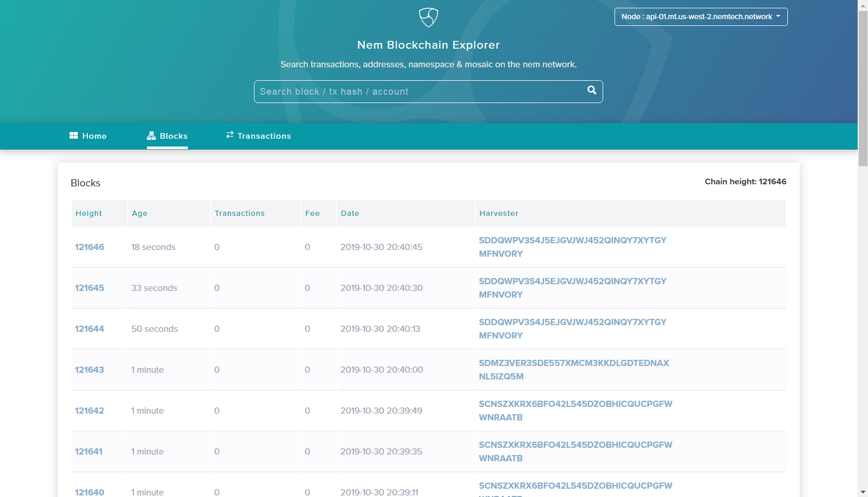Click date 2019-10-30 20:39:35
The width and height of the screenshot is (868, 497).
pos(381,451)
